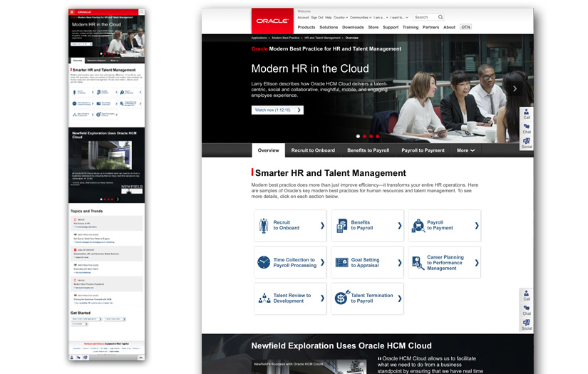Select the last carousel dot indicator
The image size is (588, 374).
click(x=378, y=136)
